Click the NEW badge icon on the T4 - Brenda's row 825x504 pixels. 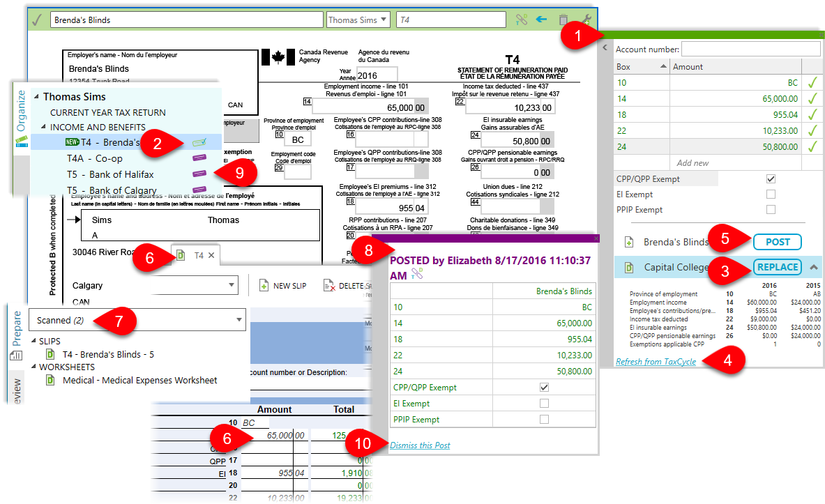tap(72, 142)
